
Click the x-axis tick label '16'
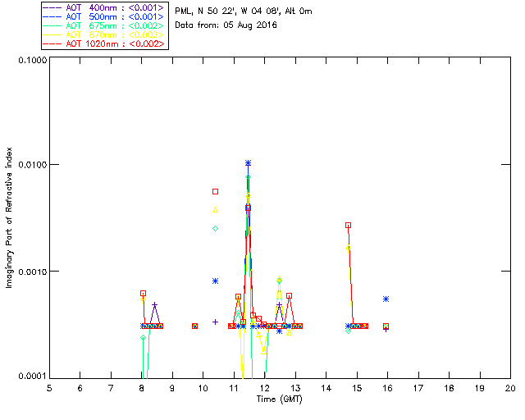click(x=387, y=388)
